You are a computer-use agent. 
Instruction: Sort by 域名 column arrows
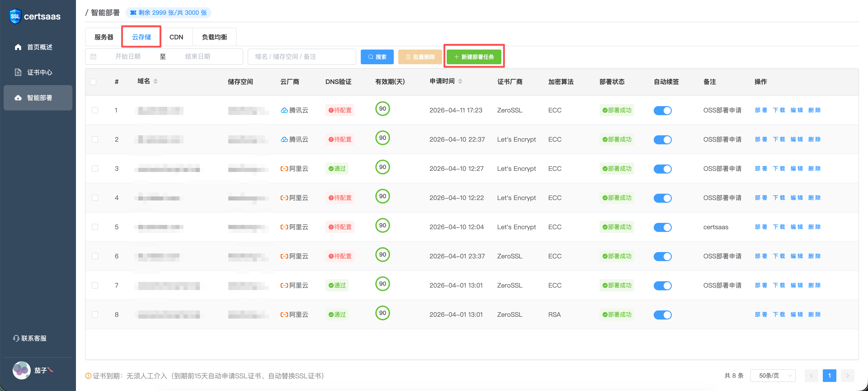pos(155,81)
